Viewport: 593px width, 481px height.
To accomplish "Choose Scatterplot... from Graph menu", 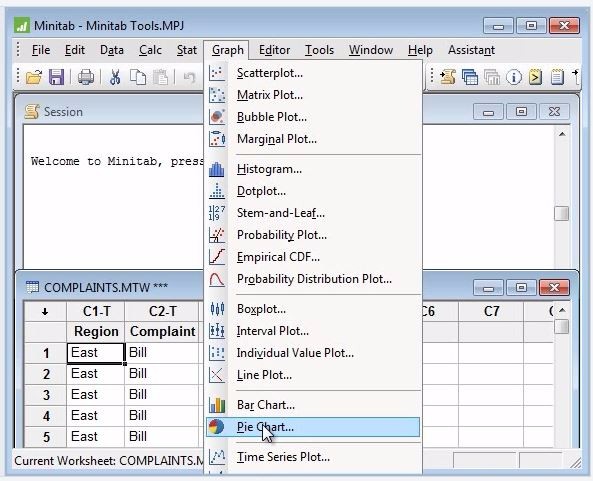I will pos(314,73).
